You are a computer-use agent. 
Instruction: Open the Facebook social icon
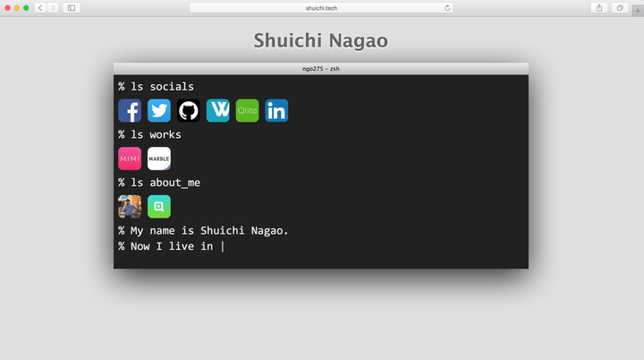130,111
